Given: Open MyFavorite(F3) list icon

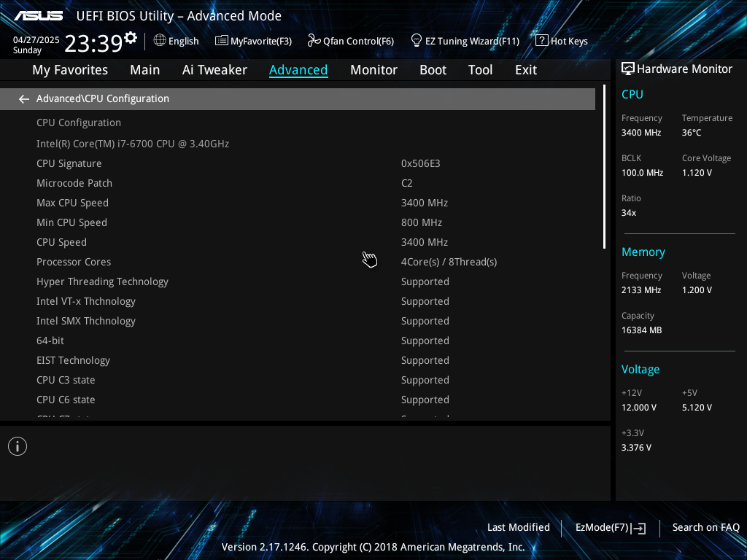Looking at the screenshot, I should coord(222,41).
